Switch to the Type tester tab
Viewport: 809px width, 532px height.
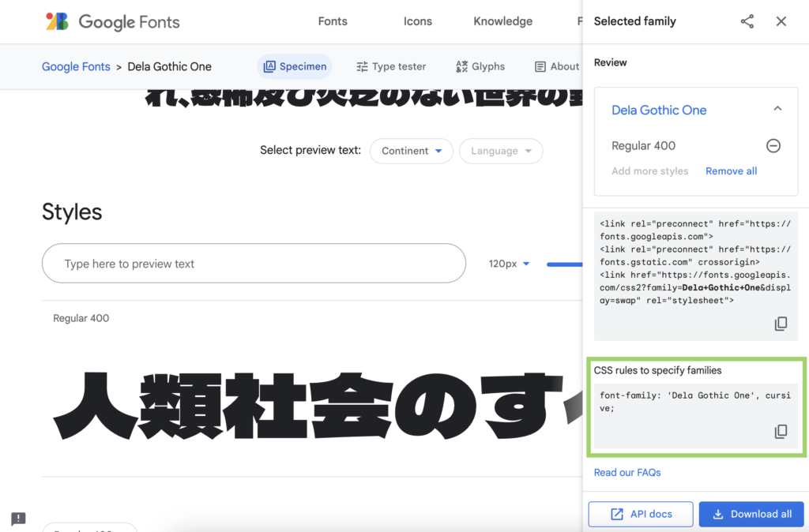pos(391,66)
